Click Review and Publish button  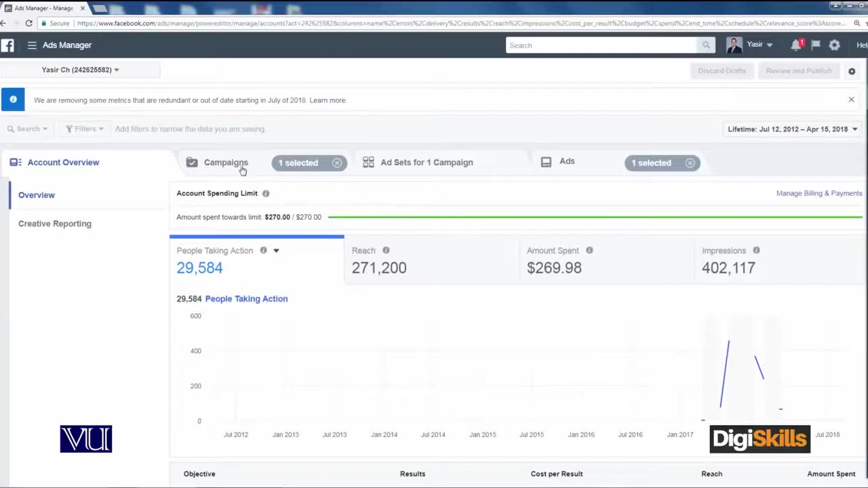798,70
